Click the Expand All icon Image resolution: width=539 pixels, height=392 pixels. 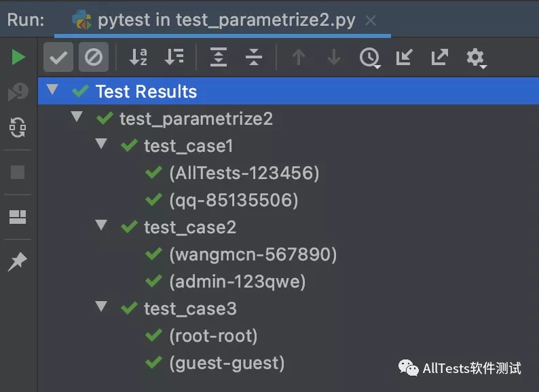(218, 58)
